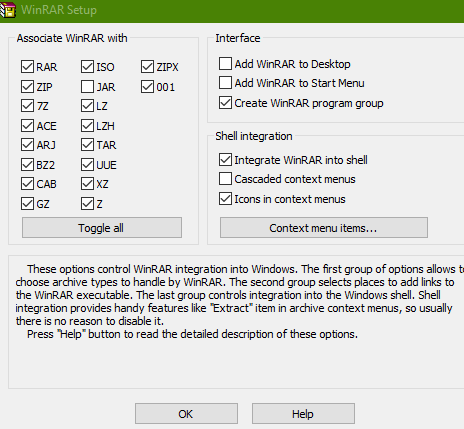Toggle the LZ checkbox
Screen dimensions: 464x429
[x=87, y=106]
